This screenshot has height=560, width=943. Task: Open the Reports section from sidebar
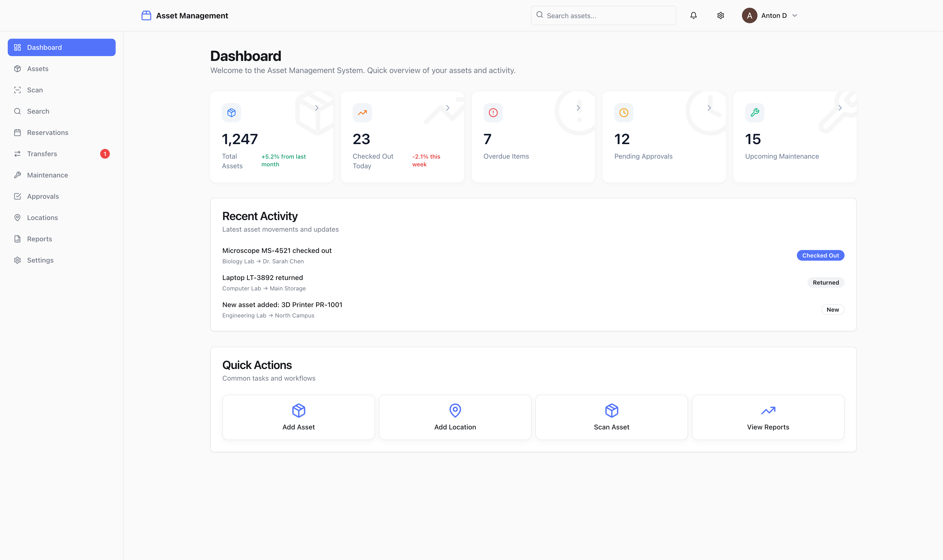click(39, 238)
